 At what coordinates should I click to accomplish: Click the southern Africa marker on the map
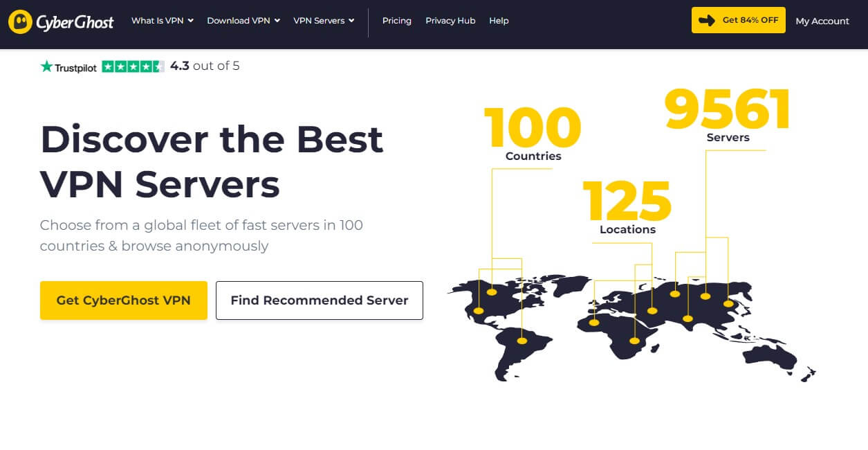pyautogui.click(x=634, y=341)
